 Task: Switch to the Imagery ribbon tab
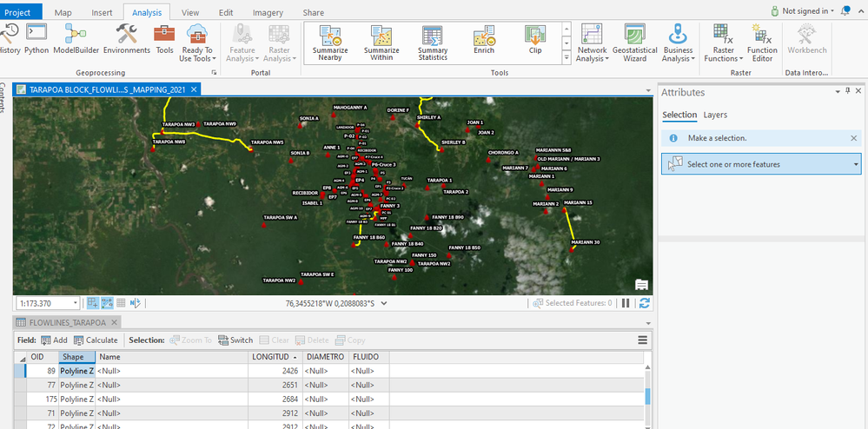(268, 13)
